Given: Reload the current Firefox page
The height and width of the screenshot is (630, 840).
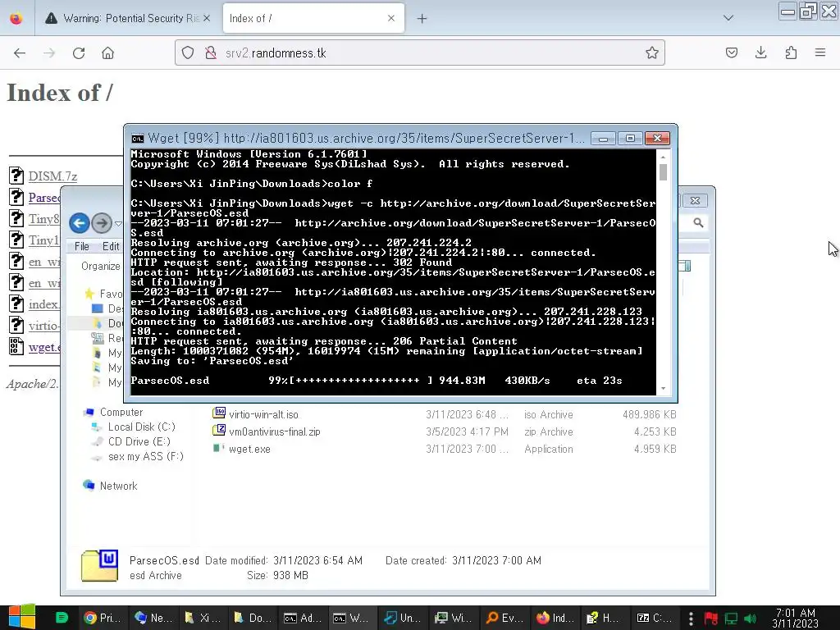Looking at the screenshot, I should (x=79, y=52).
